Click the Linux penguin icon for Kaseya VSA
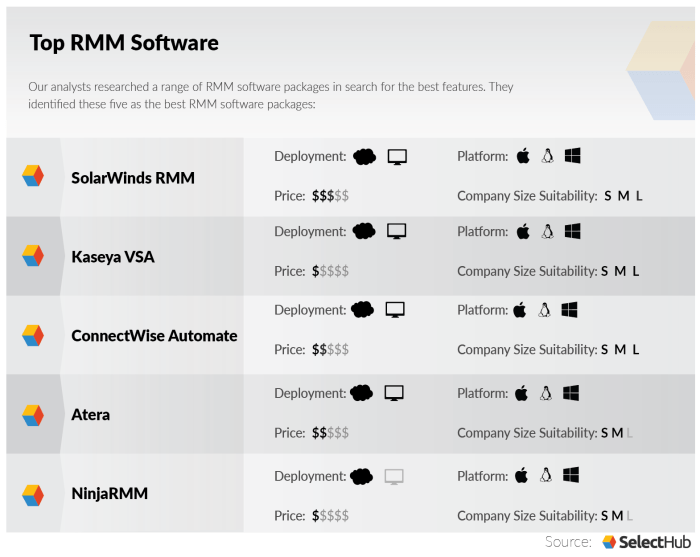The height and width of the screenshot is (557, 700). [x=547, y=232]
